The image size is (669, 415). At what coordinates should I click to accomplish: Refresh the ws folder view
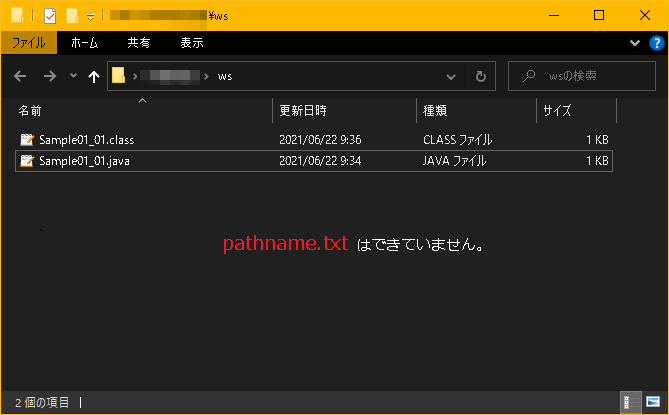[x=480, y=76]
